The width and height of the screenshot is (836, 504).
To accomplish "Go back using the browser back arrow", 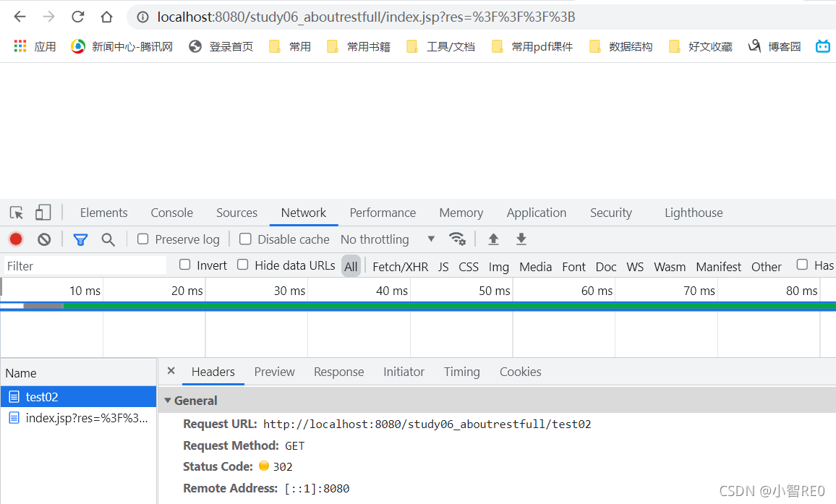I will coord(20,17).
